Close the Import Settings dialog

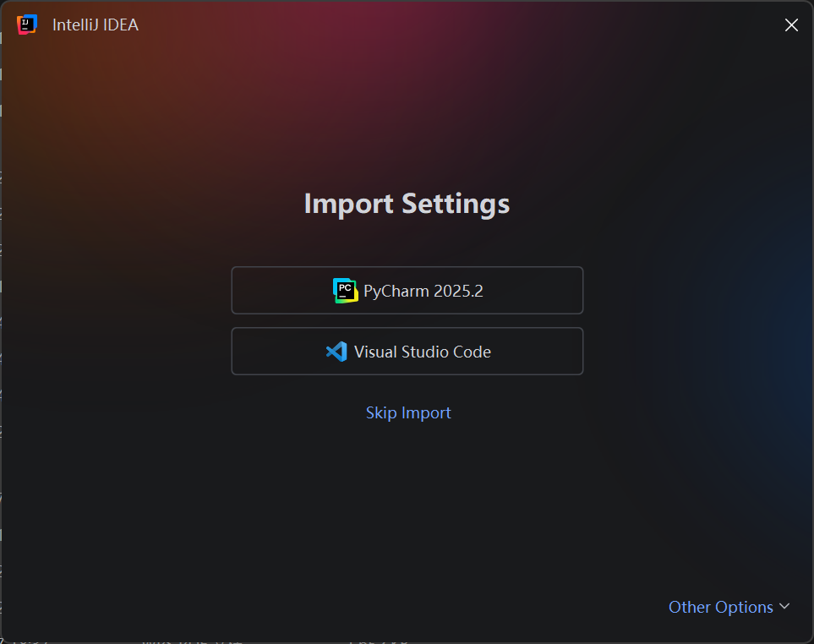(x=791, y=25)
